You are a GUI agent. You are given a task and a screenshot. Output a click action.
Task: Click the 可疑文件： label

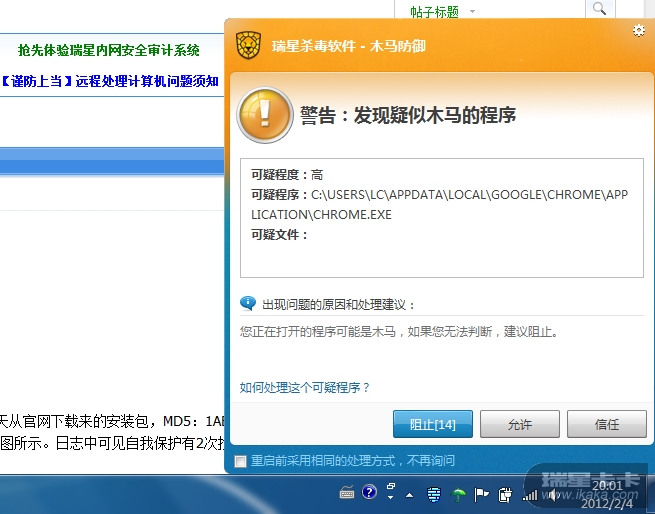coord(279,234)
